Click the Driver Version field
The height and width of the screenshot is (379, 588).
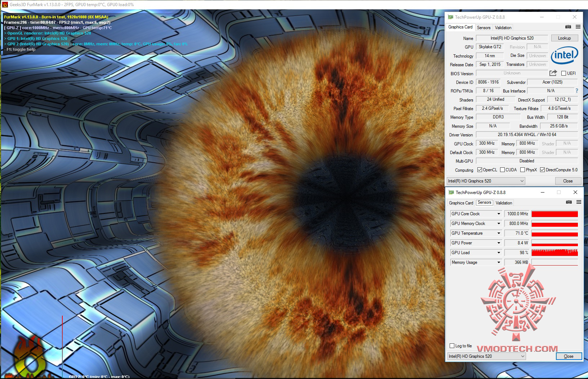point(527,135)
